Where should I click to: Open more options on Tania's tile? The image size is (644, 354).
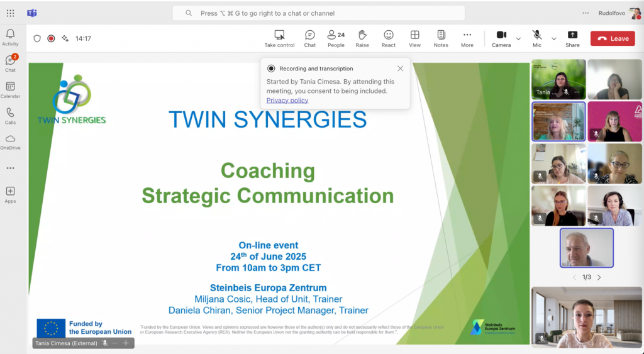click(577, 92)
